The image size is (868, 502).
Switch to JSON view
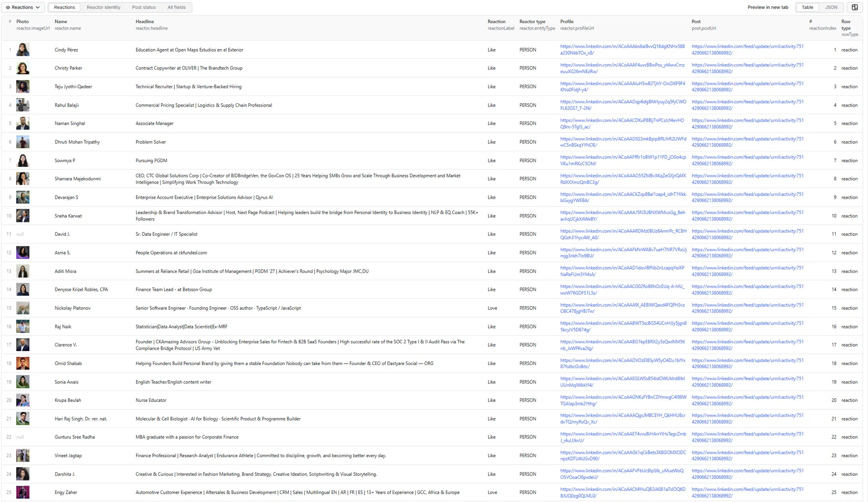click(831, 7)
